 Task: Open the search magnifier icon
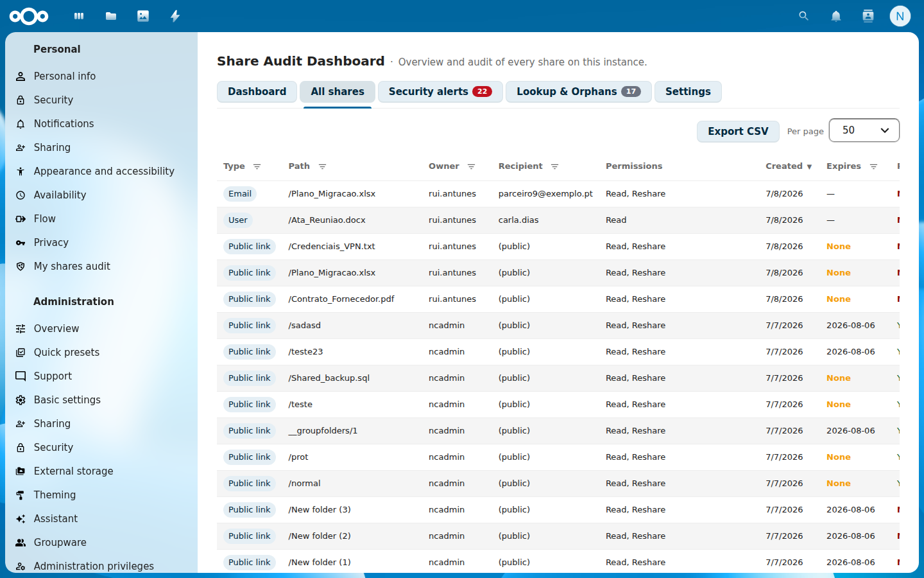(803, 16)
